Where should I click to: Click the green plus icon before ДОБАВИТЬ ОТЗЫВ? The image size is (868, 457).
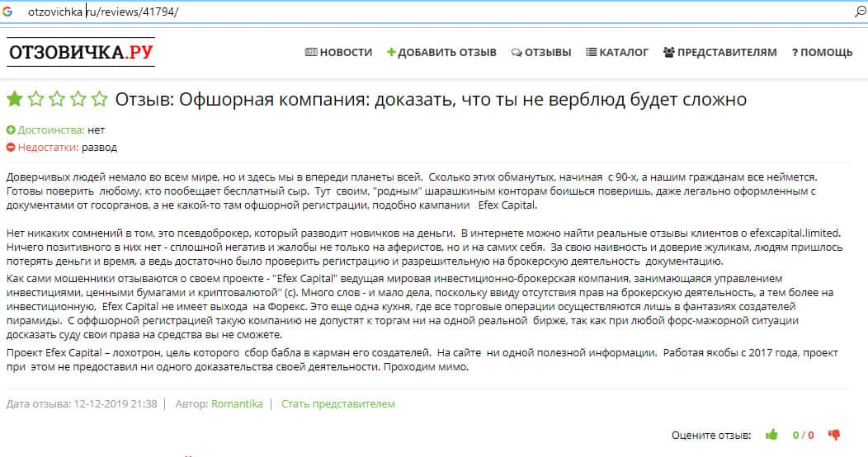point(391,53)
